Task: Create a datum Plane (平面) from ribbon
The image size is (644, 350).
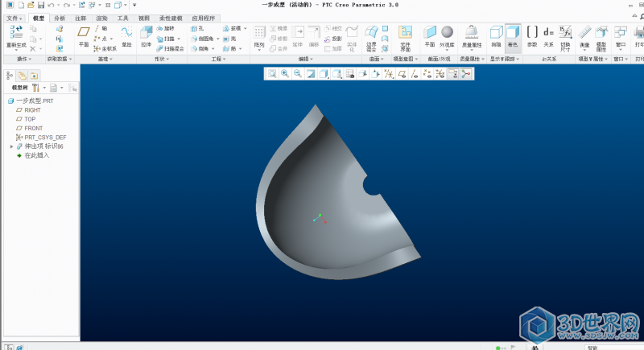Action: (84, 36)
